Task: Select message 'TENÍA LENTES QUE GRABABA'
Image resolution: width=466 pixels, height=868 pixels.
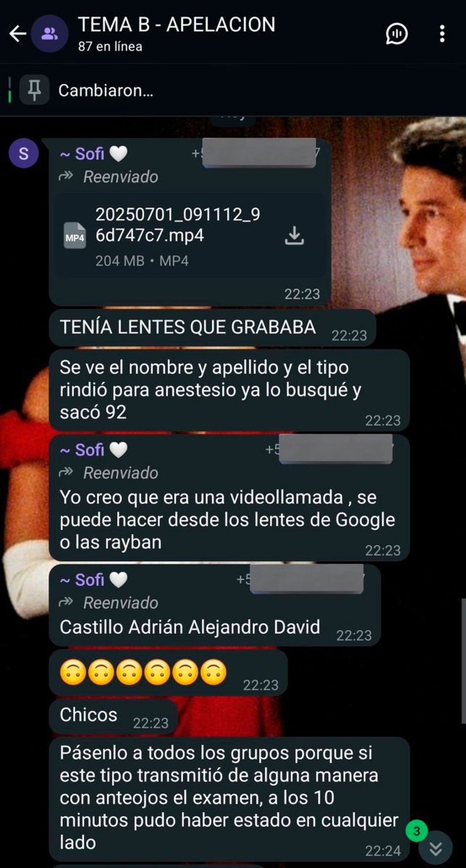Action: (x=213, y=328)
